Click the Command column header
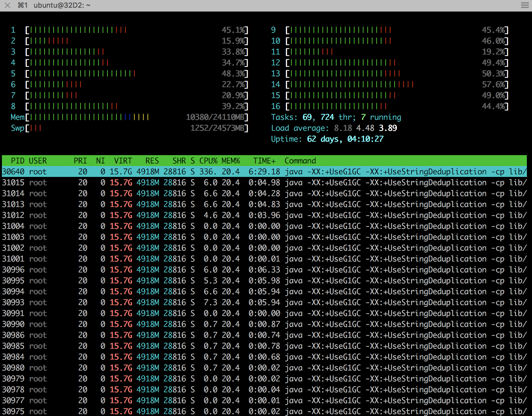 tap(300, 161)
